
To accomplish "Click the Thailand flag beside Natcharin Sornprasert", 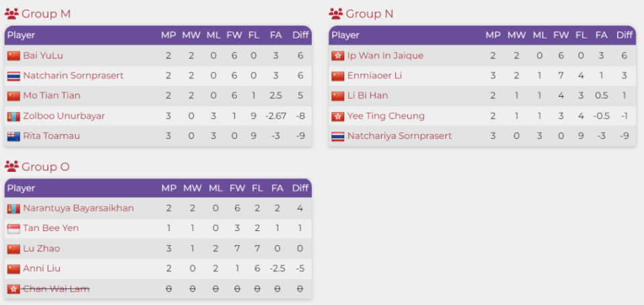I will click(13, 76).
